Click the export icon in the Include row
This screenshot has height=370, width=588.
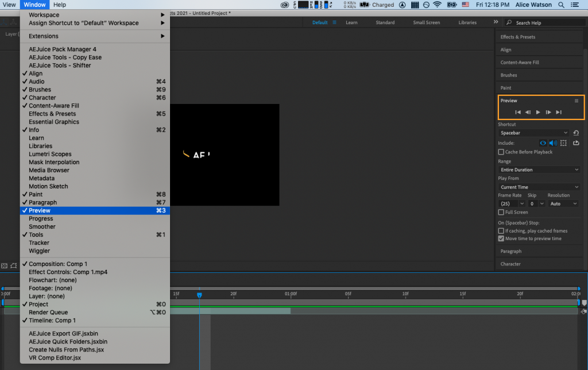point(576,143)
